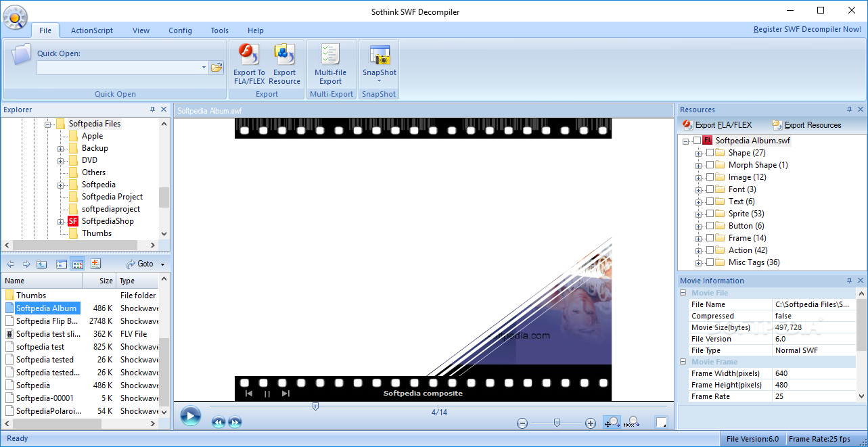Screen dimensions: 868x447
Task: Select the File ribbon tab
Action: 45,30
